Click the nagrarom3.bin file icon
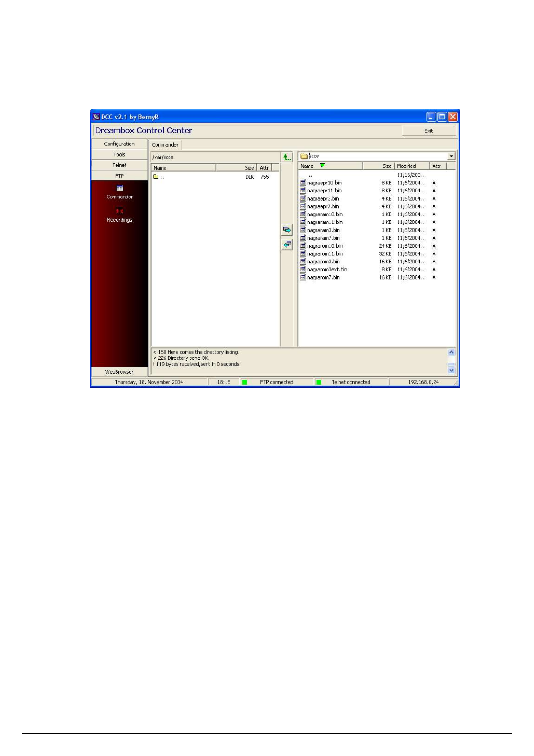534x756 pixels. point(303,262)
